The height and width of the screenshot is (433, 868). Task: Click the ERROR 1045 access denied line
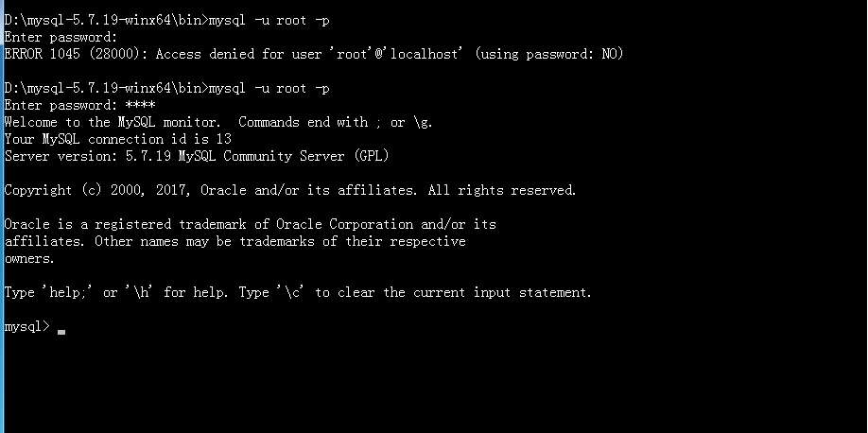coord(313,54)
